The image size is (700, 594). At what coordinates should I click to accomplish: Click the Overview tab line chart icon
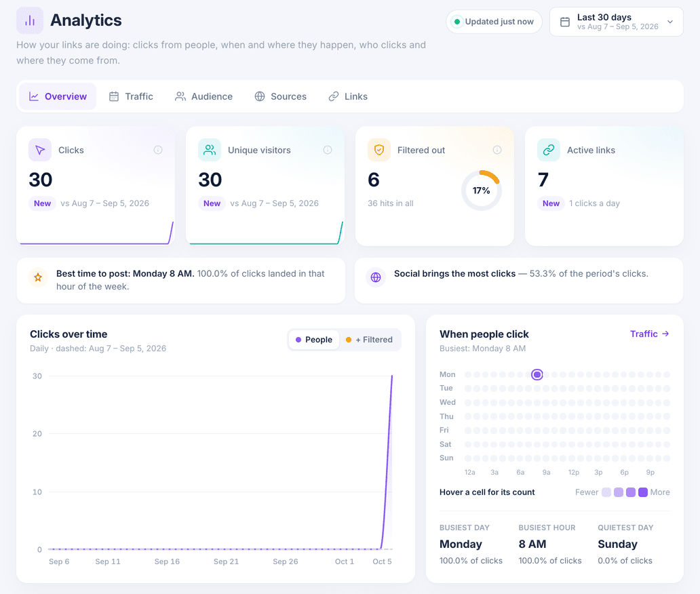point(34,96)
